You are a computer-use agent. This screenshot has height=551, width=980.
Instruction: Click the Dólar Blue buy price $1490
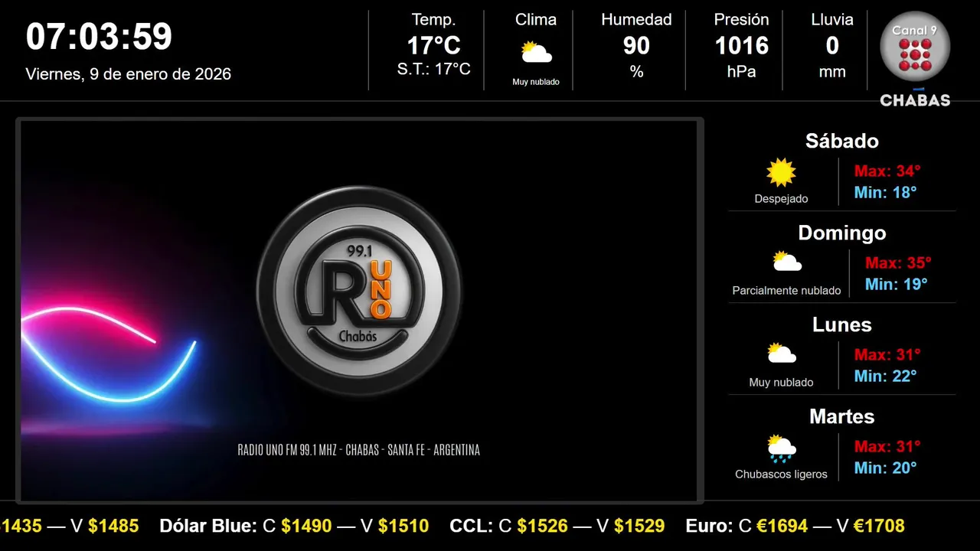pos(306,526)
